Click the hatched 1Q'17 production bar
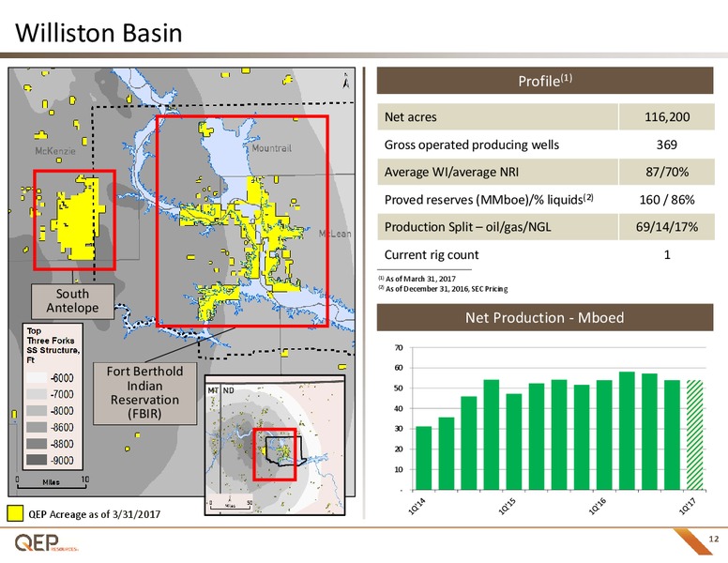 (x=694, y=435)
